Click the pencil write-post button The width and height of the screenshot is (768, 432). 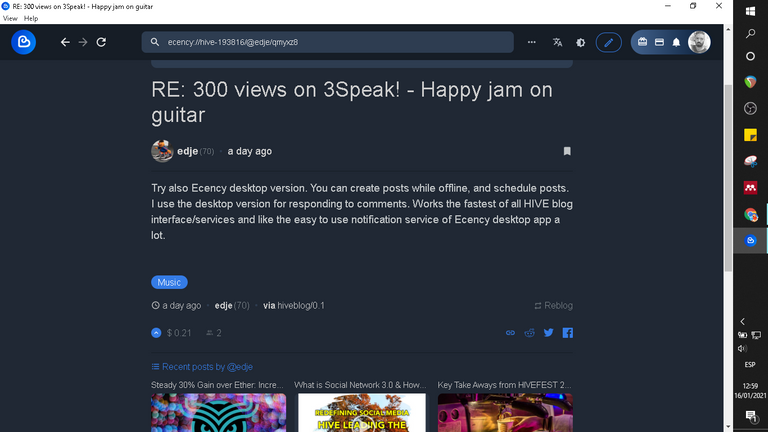point(608,43)
